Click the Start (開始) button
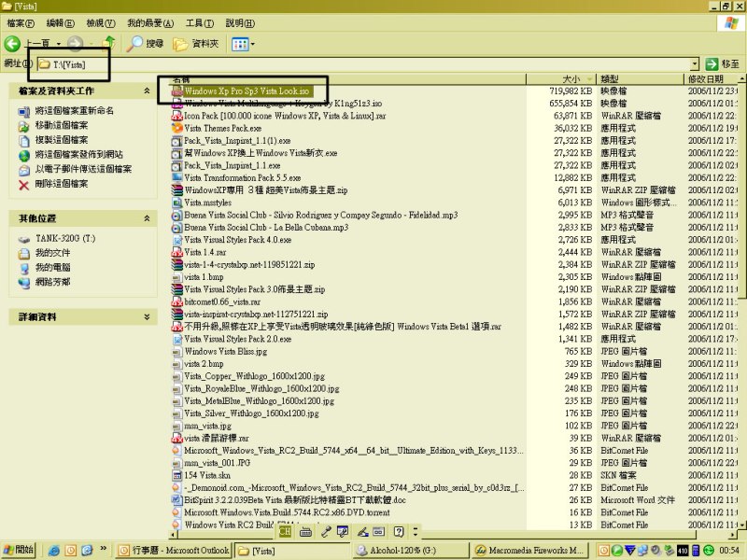This screenshot has height=560, width=747. pyautogui.click(x=19, y=550)
